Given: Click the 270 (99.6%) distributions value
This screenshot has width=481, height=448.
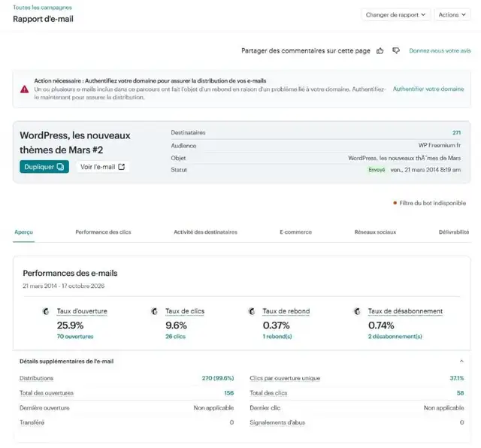Looking at the screenshot, I should 218,378.
